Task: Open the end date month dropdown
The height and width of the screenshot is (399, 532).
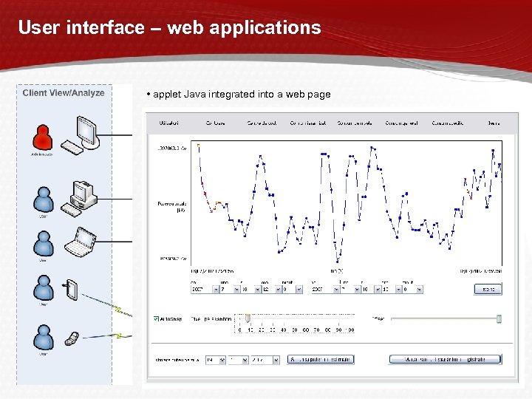Action: pos(350,290)
